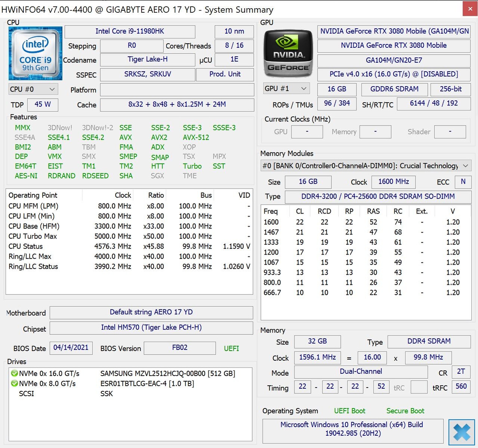This screenshot has height=448, width=478.
Task: Click the GA104M/GN20-E7 GPU codename field
Action: point(394,60)
